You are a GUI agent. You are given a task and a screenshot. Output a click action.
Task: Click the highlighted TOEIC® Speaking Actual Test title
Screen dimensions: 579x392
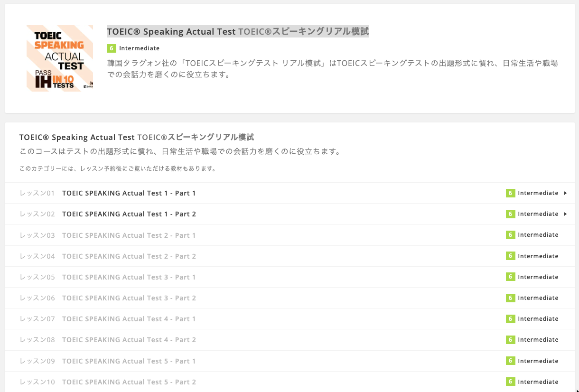tap(238, 32)
